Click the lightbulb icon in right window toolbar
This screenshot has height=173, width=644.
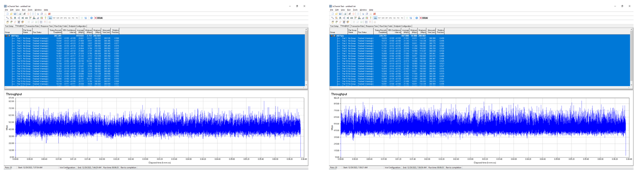pyautogui.click(x=371, y=18)
